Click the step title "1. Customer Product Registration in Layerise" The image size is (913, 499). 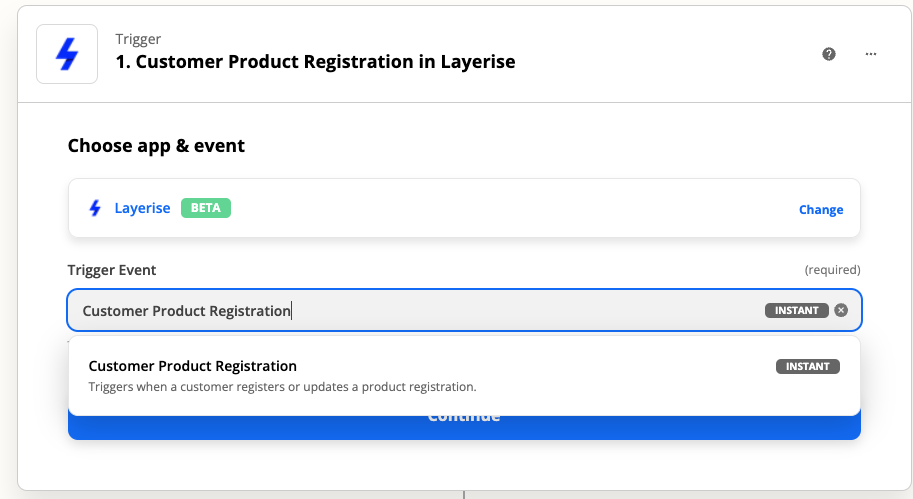coord(315,62)
